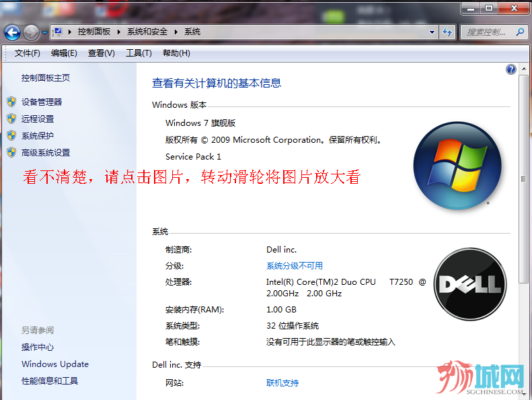Viewport: 532px width, 400px height.
Task: Open 系统保护 link
Action: coord(38,135)
